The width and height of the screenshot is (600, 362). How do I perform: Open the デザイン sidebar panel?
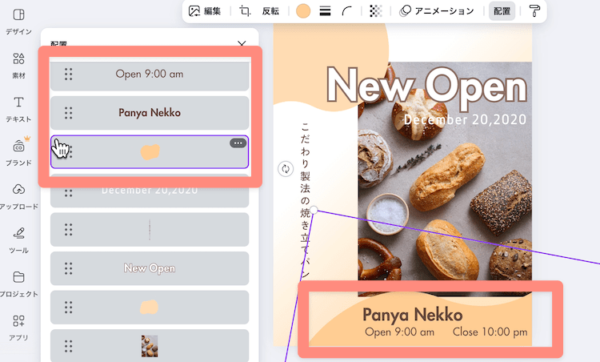pyautogui.click(x=18, y=21)
